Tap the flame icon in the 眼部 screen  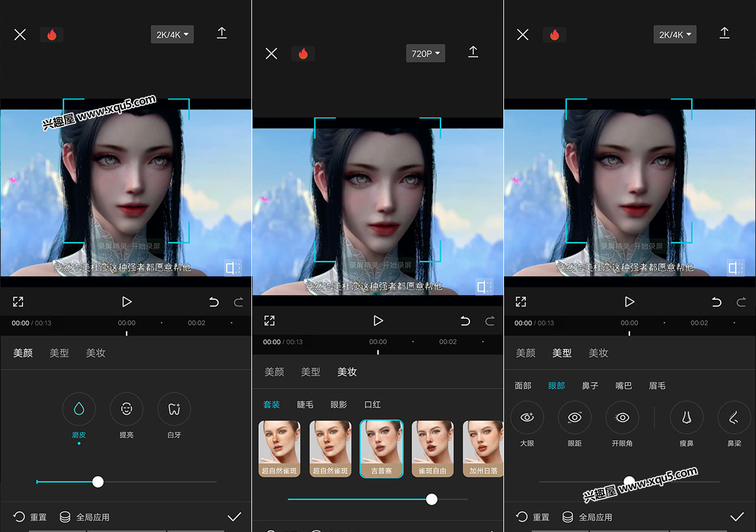pos(554,35)
